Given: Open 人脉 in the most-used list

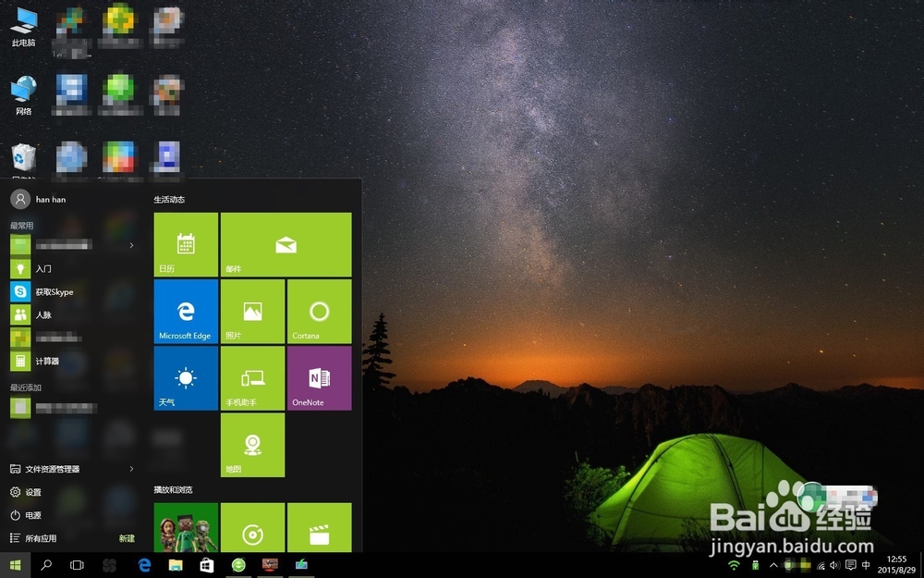Looking at the screenshot, I should (72, 314).
